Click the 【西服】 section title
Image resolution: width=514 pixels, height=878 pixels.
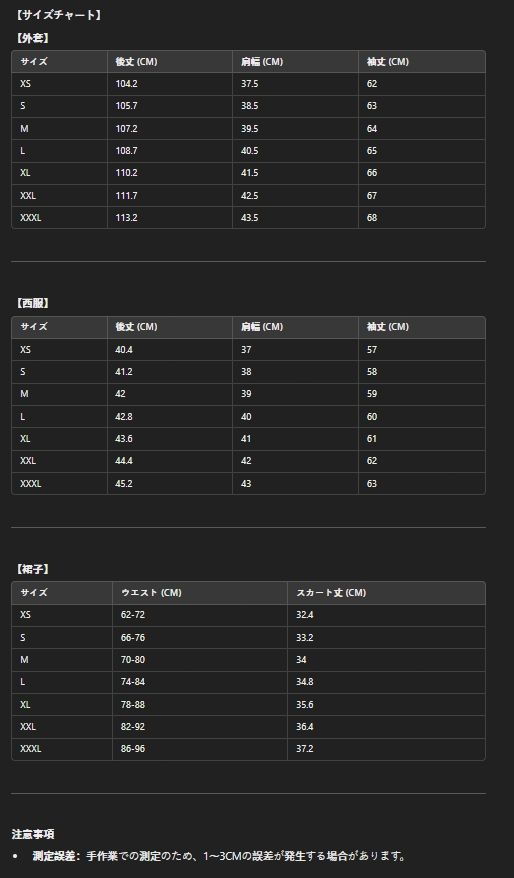[x=34, y=303]
